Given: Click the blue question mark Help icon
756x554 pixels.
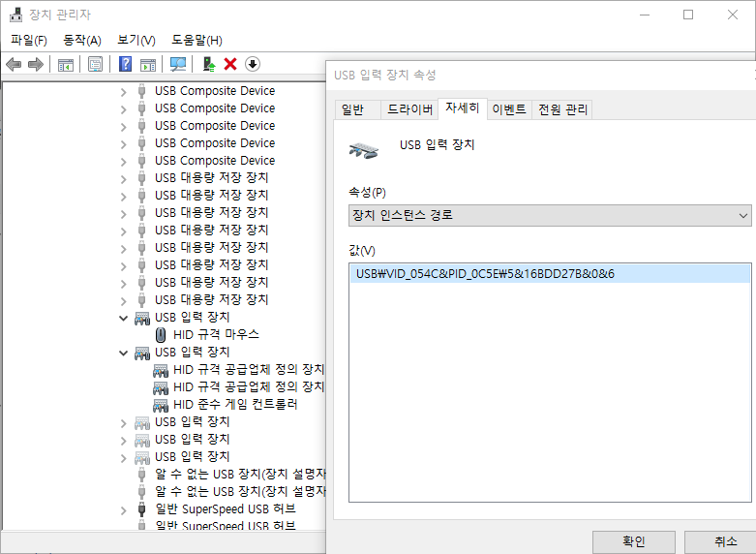Looking at the screenshot, I should (x=126, y=64).
